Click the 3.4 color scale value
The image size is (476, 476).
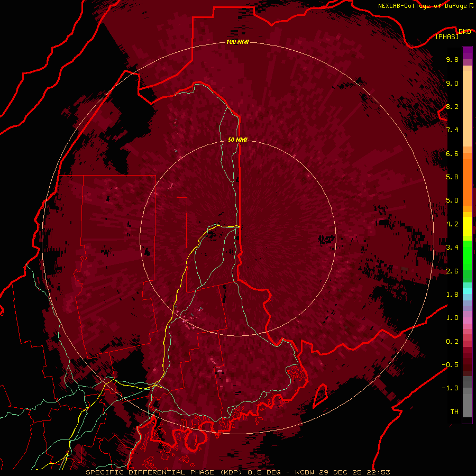pyautogui.click(x=452, y=248)
